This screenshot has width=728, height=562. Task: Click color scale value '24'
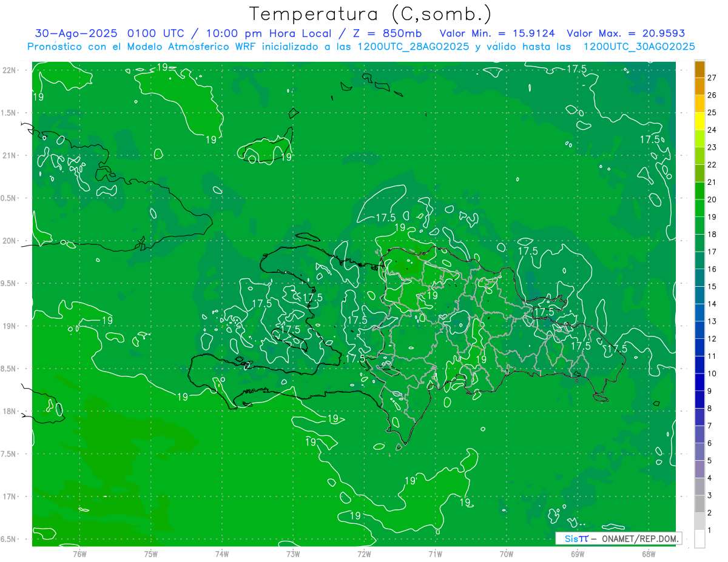[x=712, y=130]
